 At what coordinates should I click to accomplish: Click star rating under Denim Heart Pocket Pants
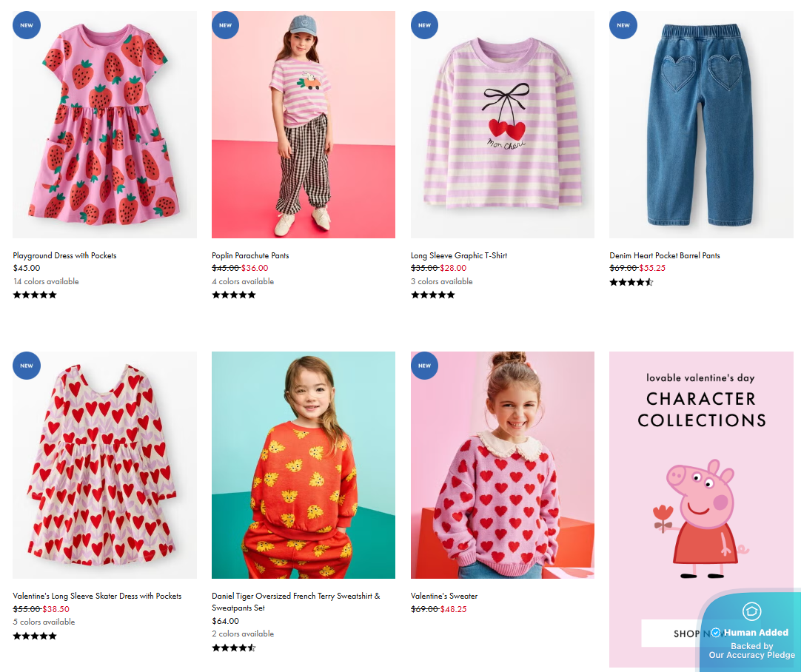coord(631,282)
